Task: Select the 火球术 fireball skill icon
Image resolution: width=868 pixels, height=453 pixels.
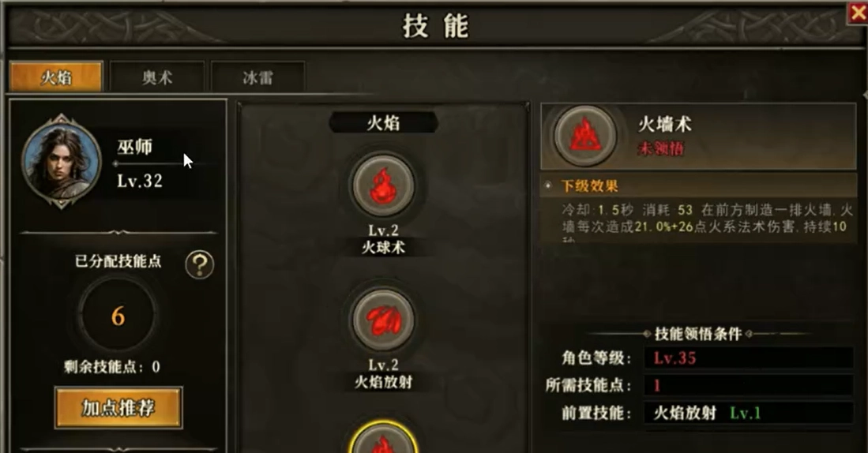Action: point(383,186)
